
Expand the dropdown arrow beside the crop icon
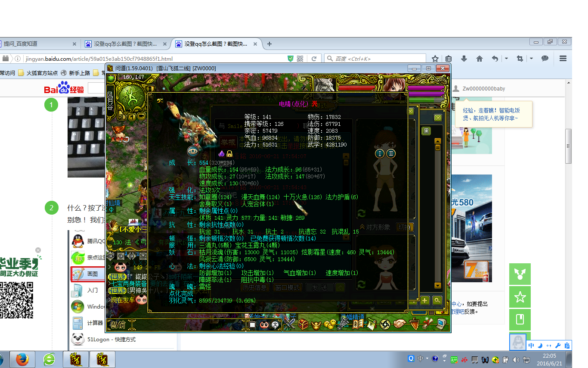pos(531,59)
